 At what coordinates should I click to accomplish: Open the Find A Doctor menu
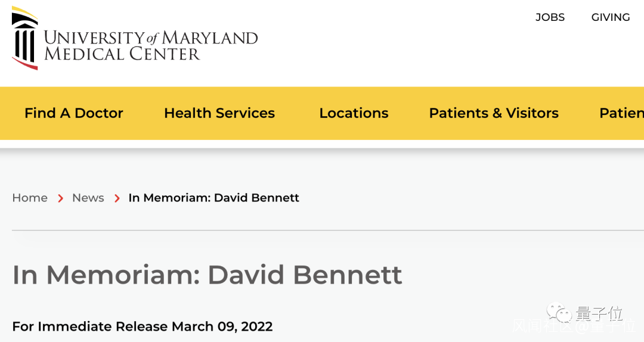click(73, 113)
